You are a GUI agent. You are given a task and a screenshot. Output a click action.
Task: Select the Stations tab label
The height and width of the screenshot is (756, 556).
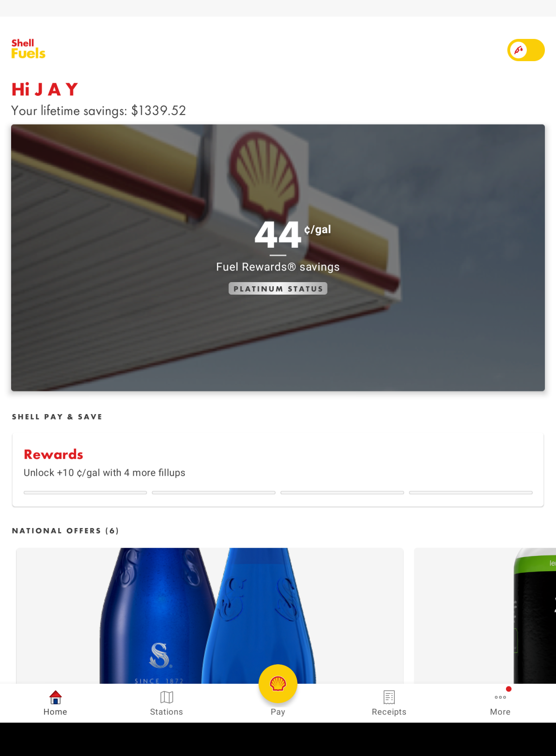166,712
